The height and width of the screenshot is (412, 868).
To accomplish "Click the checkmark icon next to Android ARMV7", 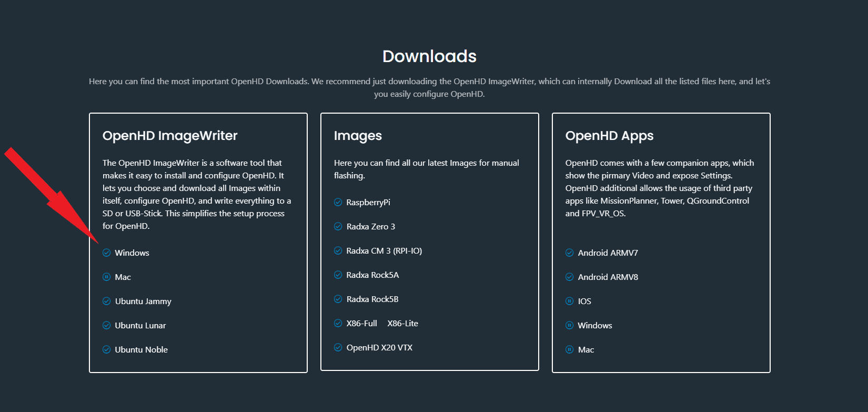I will (569, 253).
